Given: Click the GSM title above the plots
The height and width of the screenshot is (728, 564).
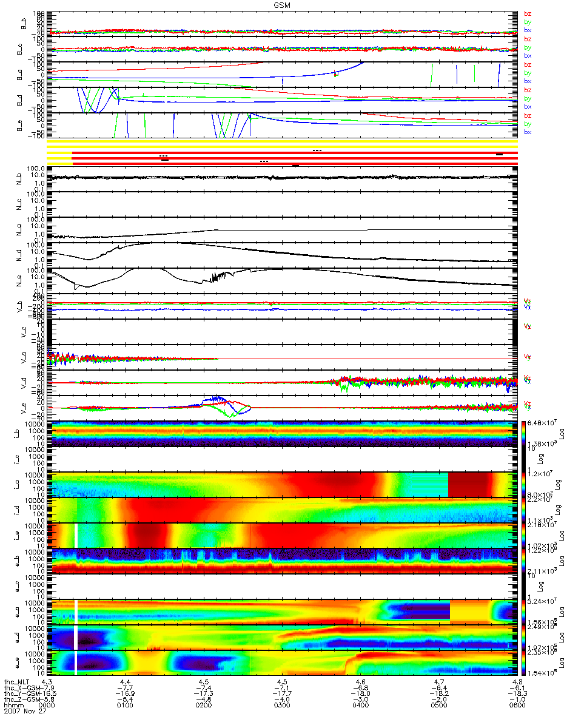Looking at the screenshot, I should coord(281,4).
